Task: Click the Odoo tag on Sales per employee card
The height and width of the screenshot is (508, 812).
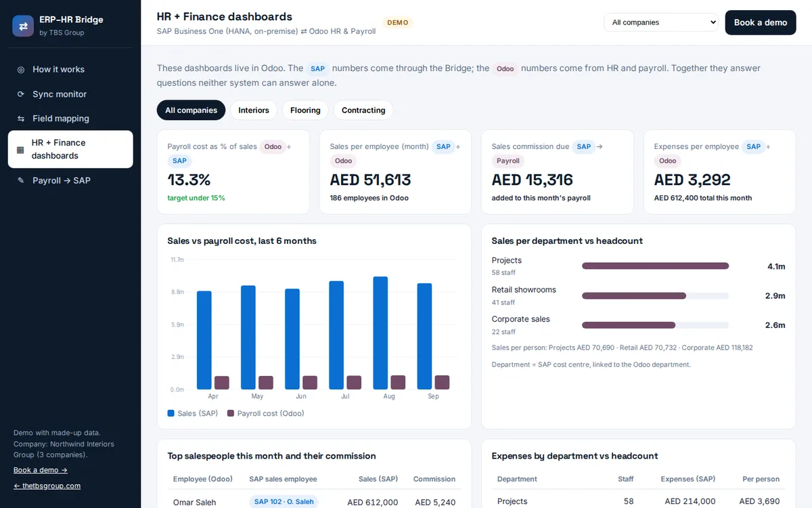Action: pyautogui.click(x=344, y=161)
